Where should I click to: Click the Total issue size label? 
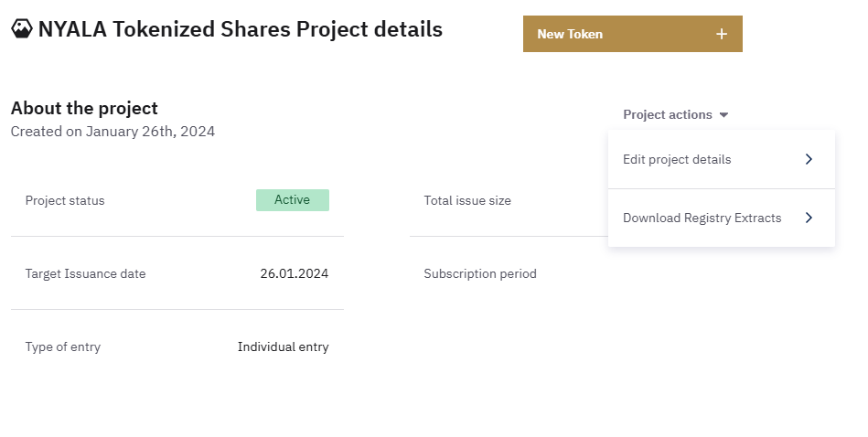(467, 200)
